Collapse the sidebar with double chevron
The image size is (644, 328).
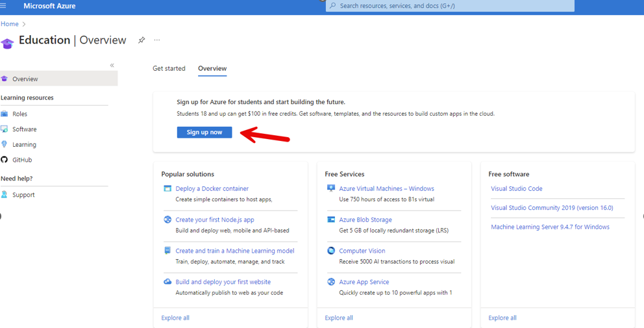tap(112, 66)
